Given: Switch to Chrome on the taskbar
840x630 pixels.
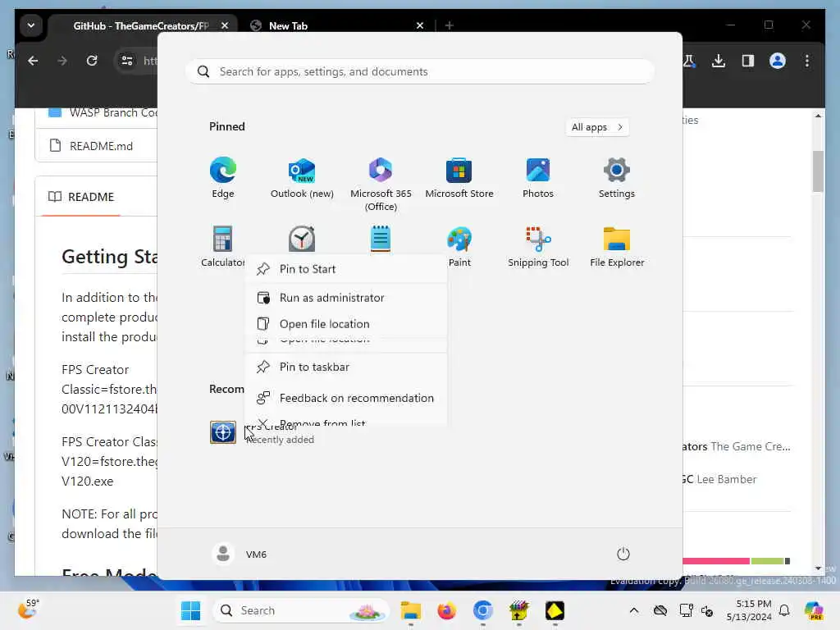Looking at the screenshot, I should click(x=482, y=610).
